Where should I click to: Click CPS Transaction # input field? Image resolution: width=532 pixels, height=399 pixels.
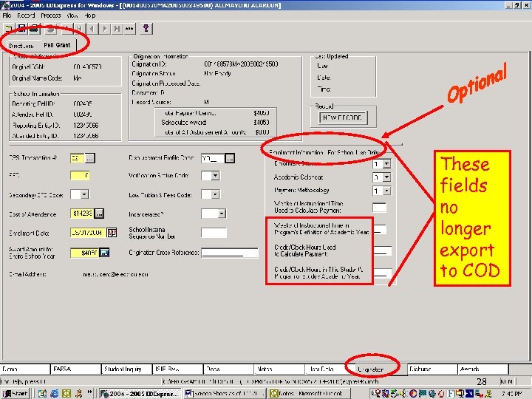(77, 158)
